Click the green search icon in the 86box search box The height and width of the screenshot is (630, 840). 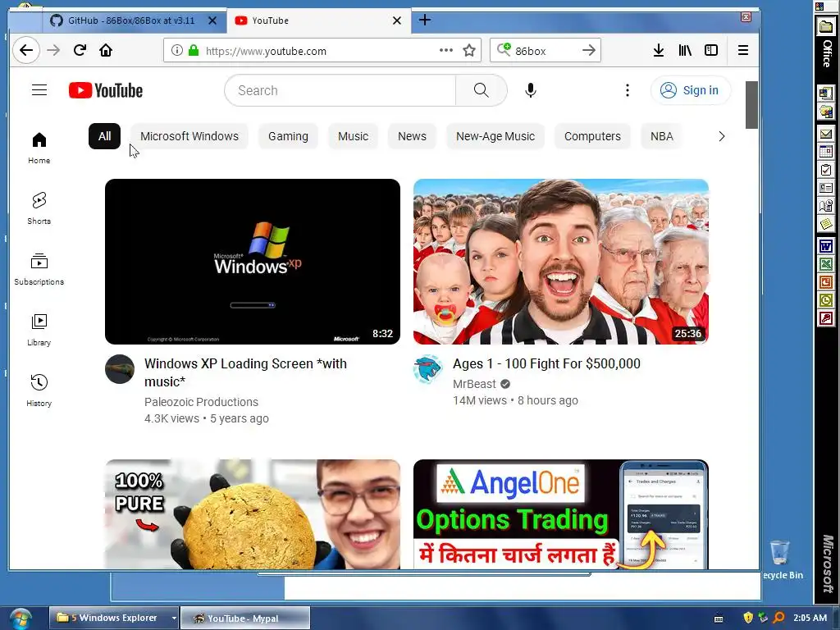tap(504, 50)
